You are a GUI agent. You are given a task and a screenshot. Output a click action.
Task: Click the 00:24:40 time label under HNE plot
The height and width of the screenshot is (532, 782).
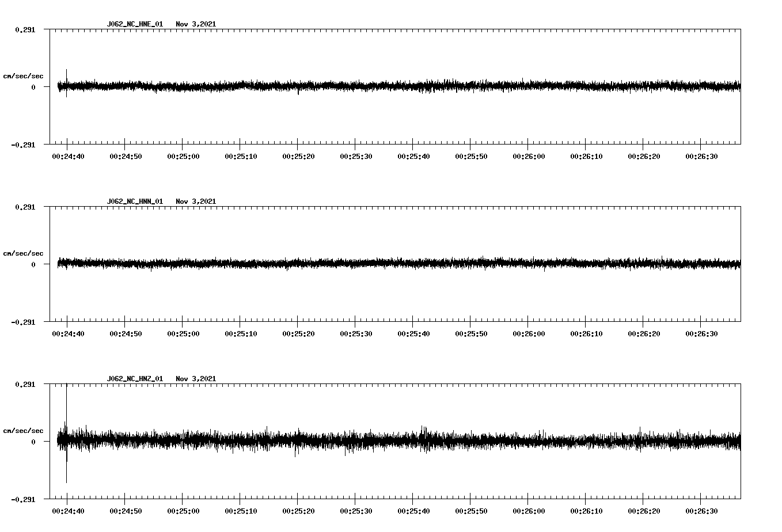(68, 157)
